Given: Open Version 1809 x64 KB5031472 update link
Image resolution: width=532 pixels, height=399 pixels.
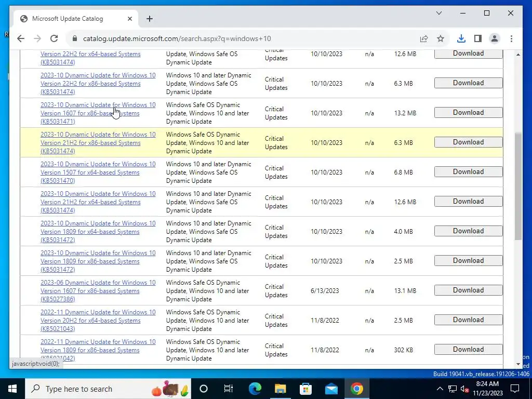Looking at the screenshot, I should click(x=98, y=231).
